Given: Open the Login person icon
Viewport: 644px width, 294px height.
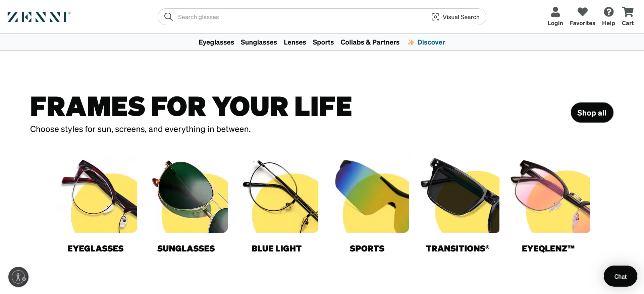Looking at the screenshot, I should (x=555, y=12).
